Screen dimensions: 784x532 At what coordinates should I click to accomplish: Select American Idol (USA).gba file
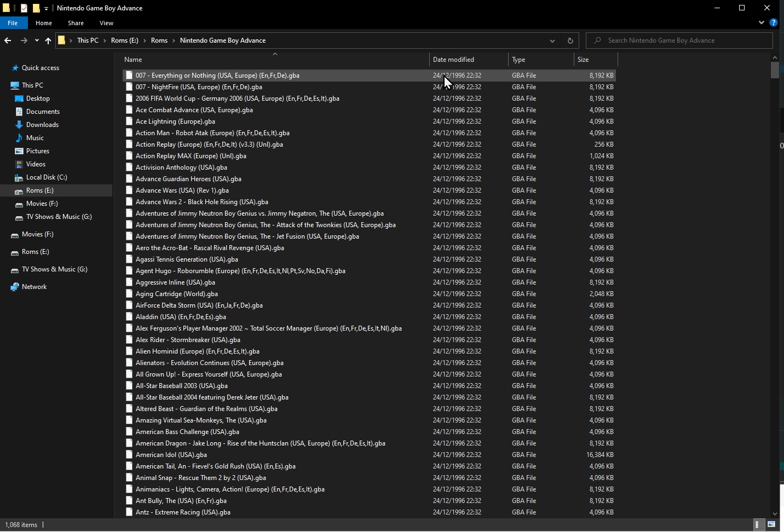369,455
